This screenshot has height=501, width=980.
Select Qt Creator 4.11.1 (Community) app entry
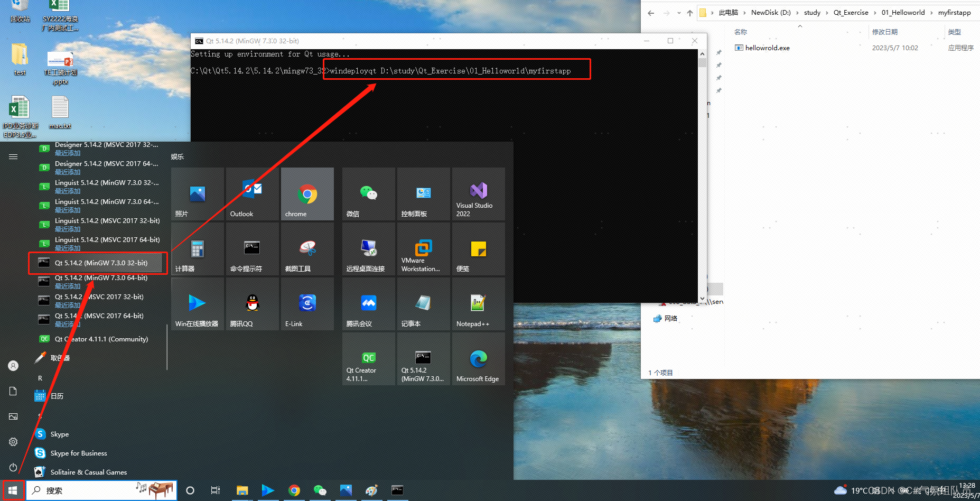98,339
